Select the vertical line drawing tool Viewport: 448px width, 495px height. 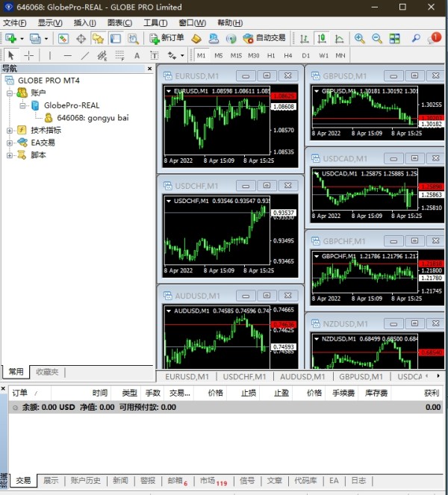point(49,55)
